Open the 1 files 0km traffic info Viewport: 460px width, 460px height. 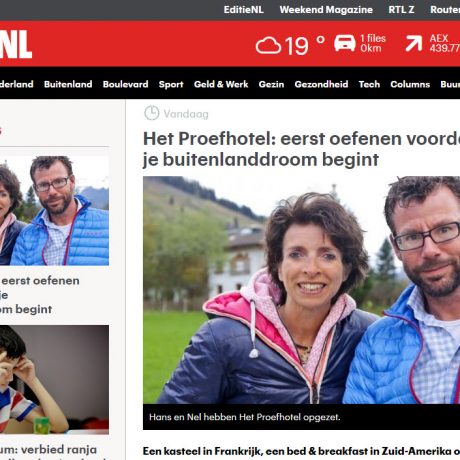373,43
